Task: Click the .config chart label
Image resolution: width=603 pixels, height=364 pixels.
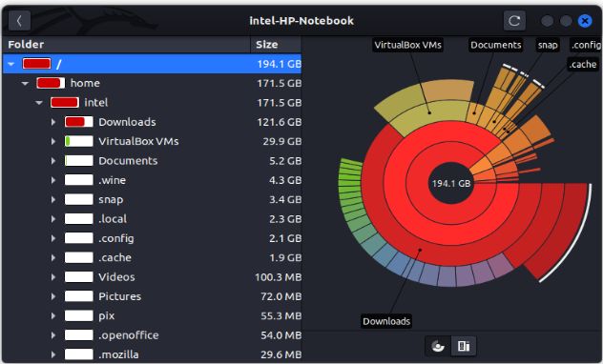Action: coord(586,45)
